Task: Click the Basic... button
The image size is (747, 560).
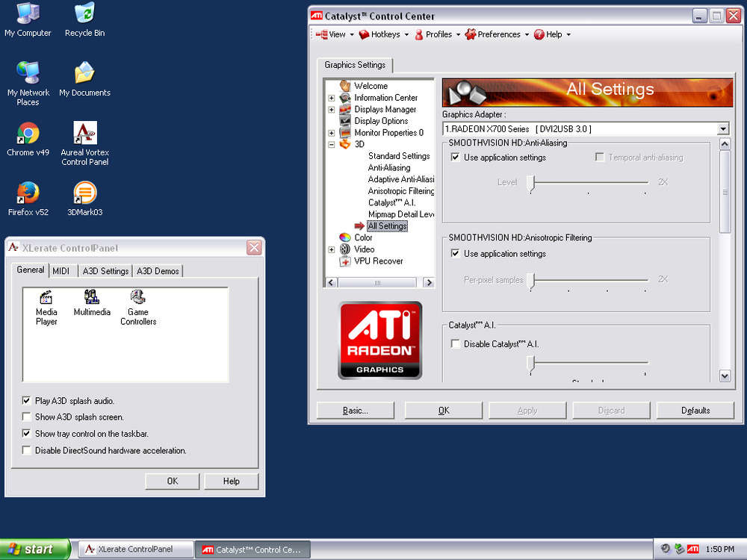Action: (356, 411)
